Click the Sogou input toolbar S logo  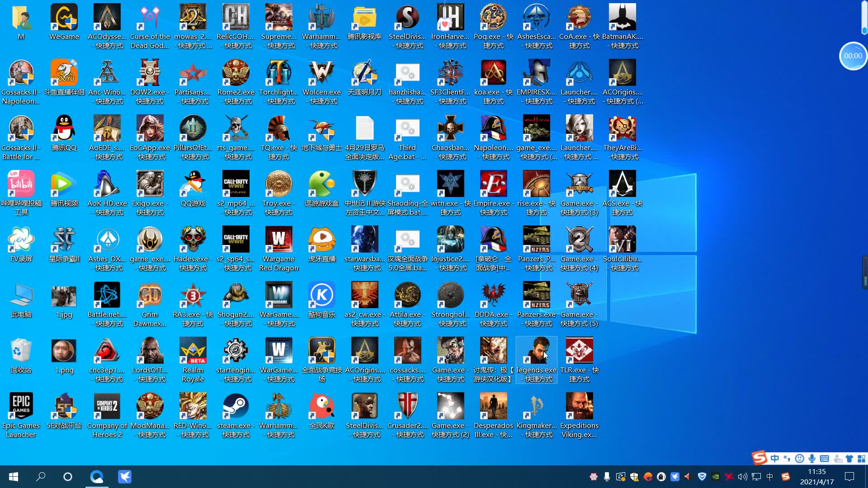tap(759, 458)
